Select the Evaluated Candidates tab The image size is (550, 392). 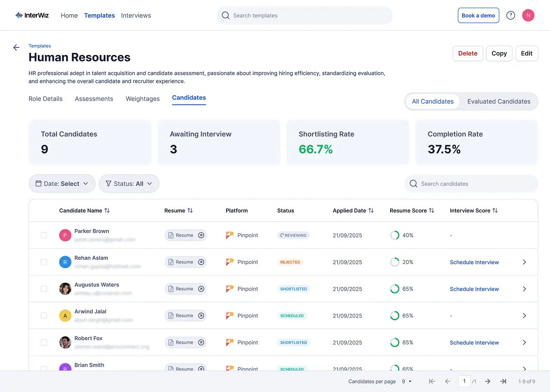499,101
